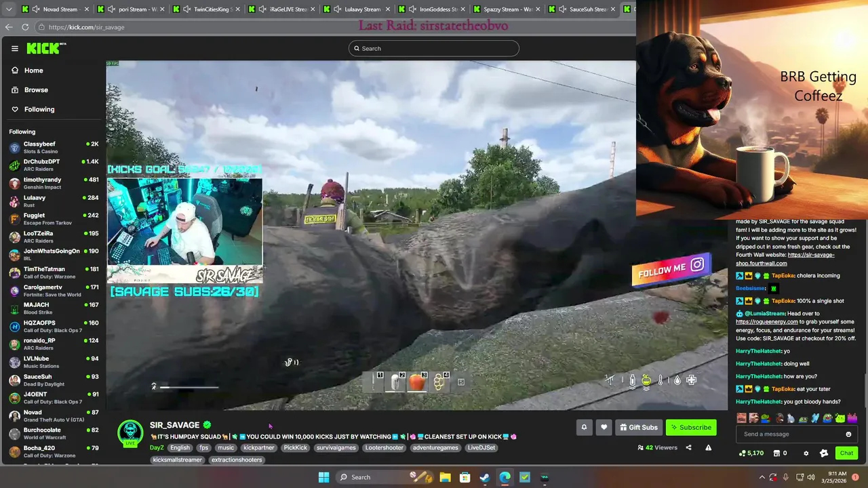Click the extractionshooters tag
The height and width of the screenshot is (488, 868).
coord(236,460)
